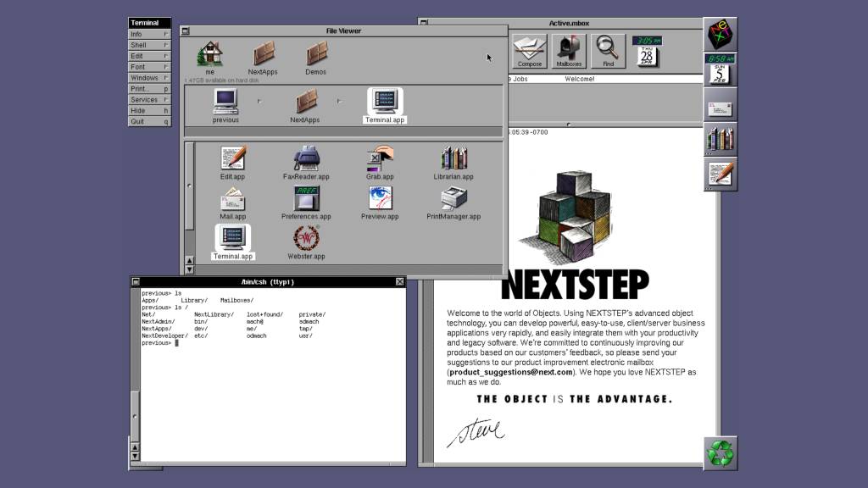Select Terminal.app in the icon grid
The width and height of the screenshot is (868, 488).
coord(233,242)
